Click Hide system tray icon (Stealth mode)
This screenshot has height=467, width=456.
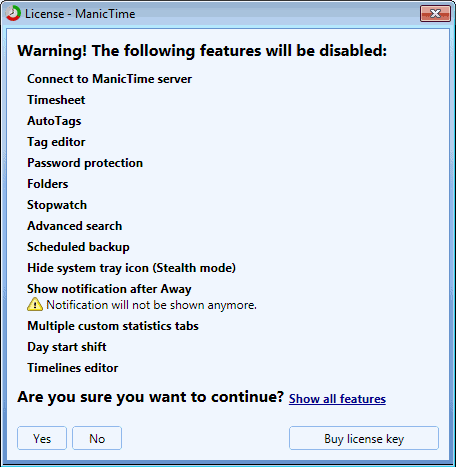pyautogui.click(x=132, y=268)
